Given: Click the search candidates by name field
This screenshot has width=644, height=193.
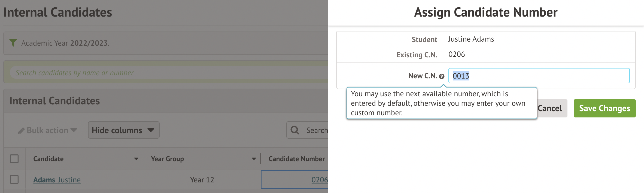Looking at the screenshot, I should tap(163, 73).
